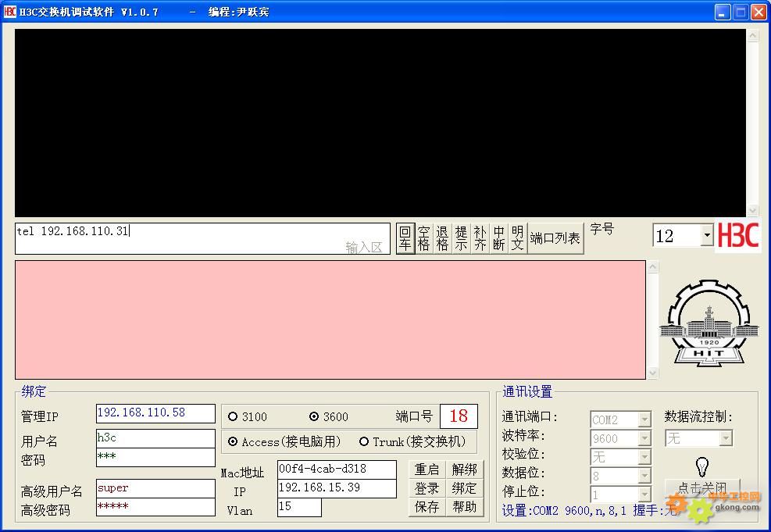The image size is (771, 532).
Task: Click the command input box with tel text
Action: pyautogui.click(x=202, y=238)
